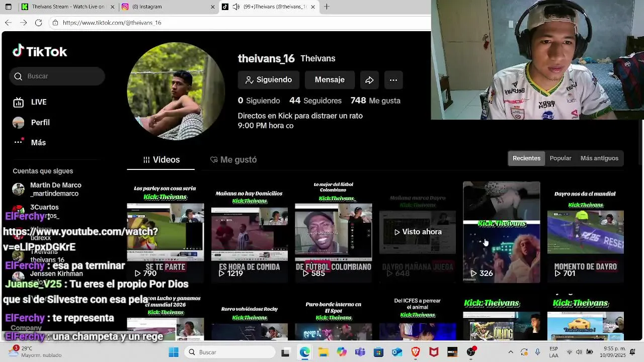
Task: Open a new browser tab
Action: point(327,7)
